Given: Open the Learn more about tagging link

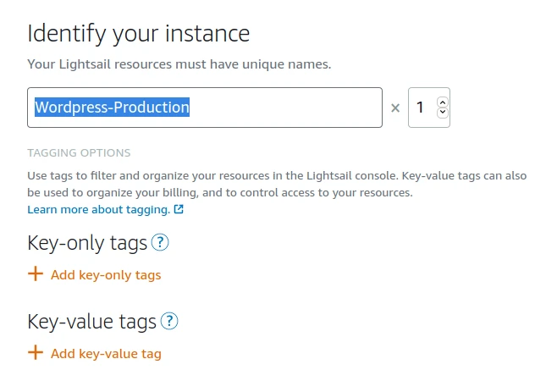Looking at the screenshot, I should [98, 209].
